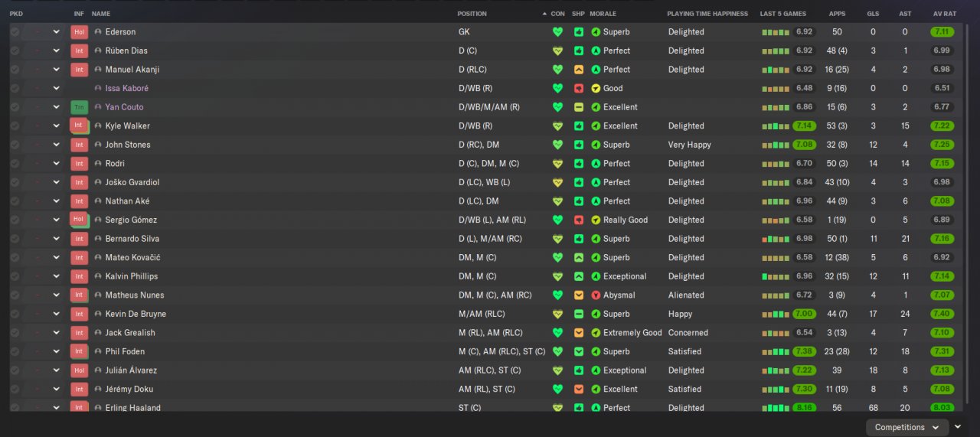Toggle picked checkmark for John Stones
This screenshot has height=437, width=980.
pyautogui.click(x=15, y=145)
